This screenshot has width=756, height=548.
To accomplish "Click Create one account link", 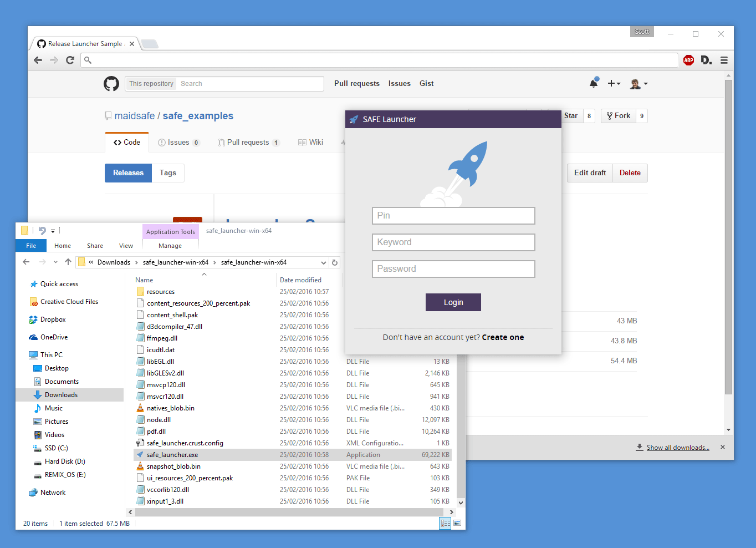I will (503, 337).
